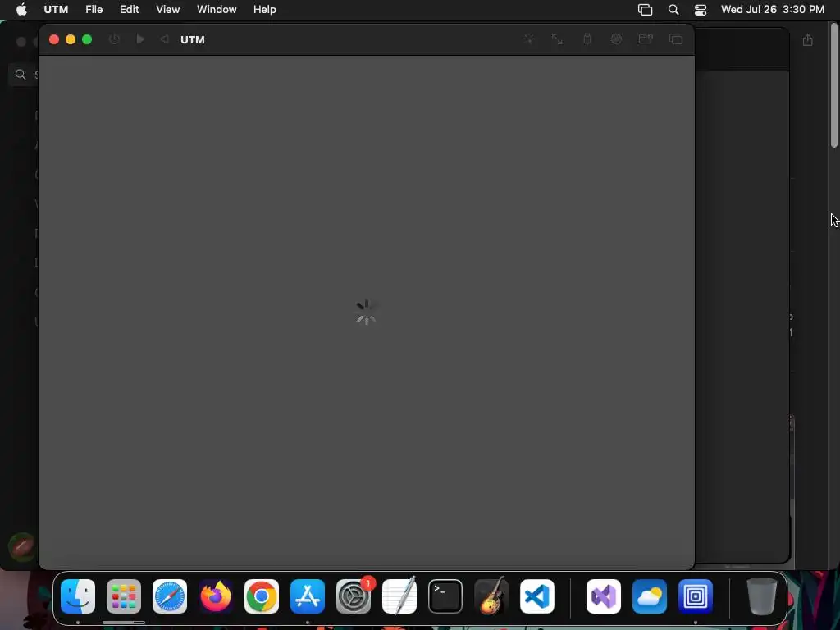The width and height of the screenshot is (840, 630).
Task: Open the View menu
Action: 167,10
